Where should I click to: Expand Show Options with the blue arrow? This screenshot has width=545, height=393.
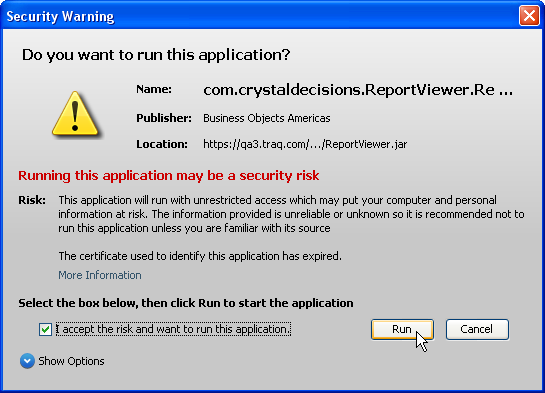(x=27, y=361)
